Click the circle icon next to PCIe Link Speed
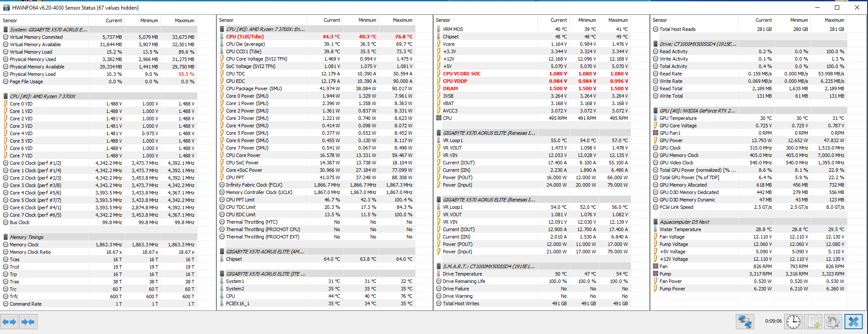This screenshot has width=868, height=334. (x=656, y=207)
